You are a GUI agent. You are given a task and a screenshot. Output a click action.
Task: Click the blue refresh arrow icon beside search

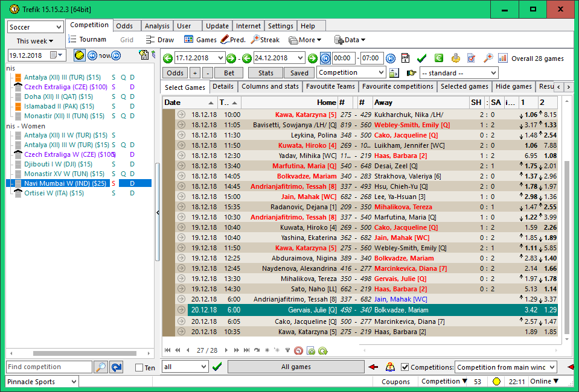pos(116,367)
